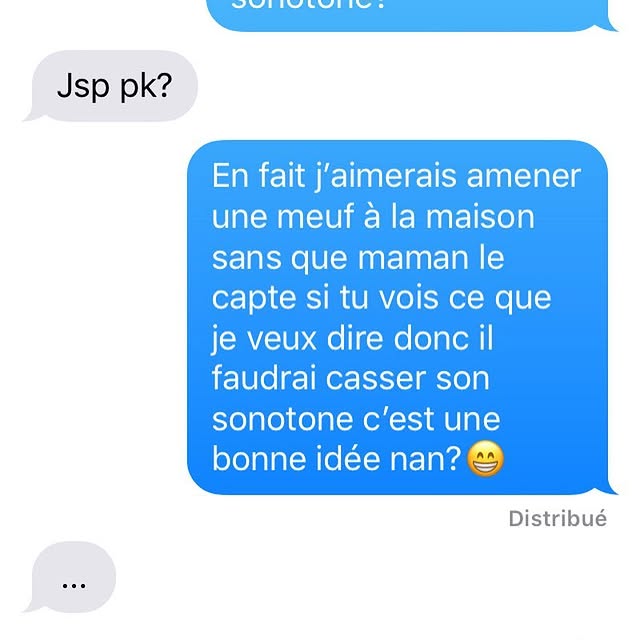Click "Jsp" in the grey bubble
The height and width of the screenshot is (640, 640).
point(83,87)
